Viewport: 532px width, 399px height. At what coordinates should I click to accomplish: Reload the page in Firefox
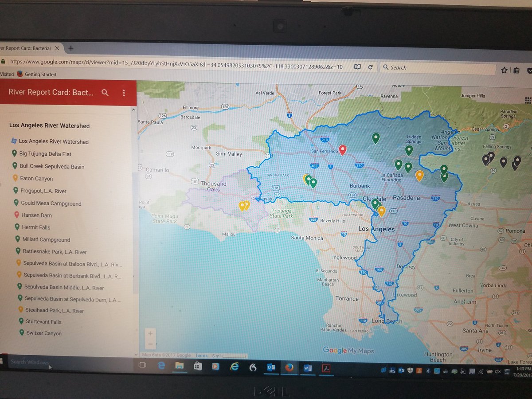pyautogui.click(x=371, y=67)
